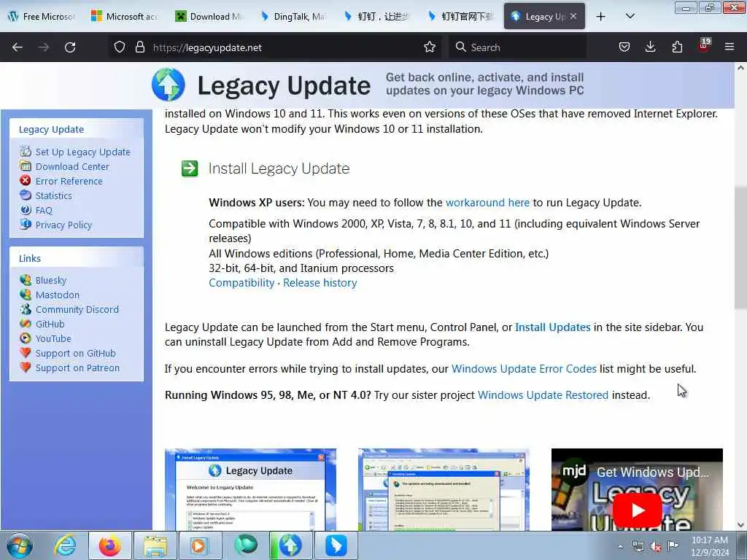Open the Compatibility link
747x560 pixels.
[241, 282]
